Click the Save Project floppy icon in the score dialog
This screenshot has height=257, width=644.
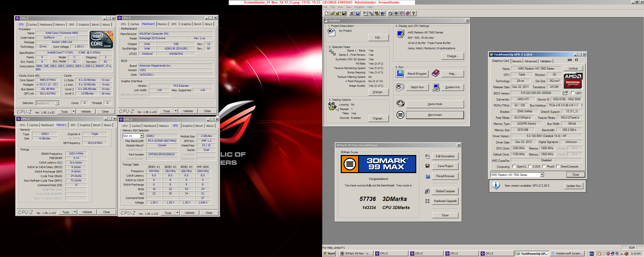427,166
